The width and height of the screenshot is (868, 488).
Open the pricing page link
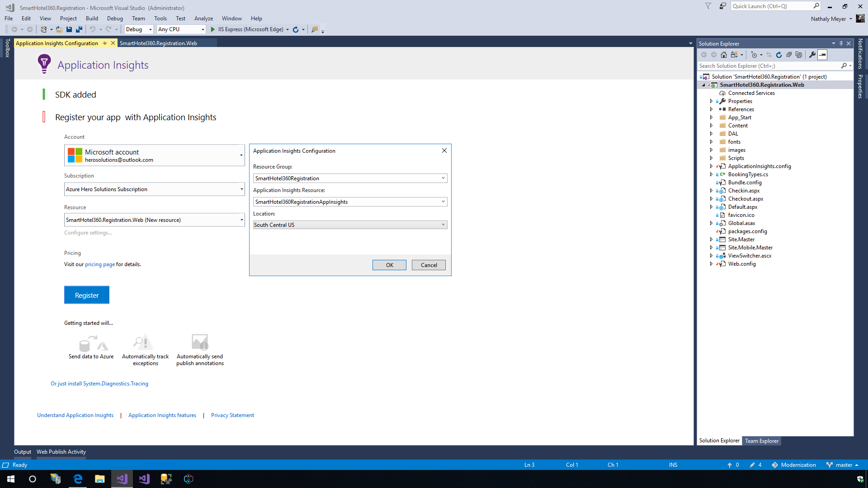(x=100, y=264)
